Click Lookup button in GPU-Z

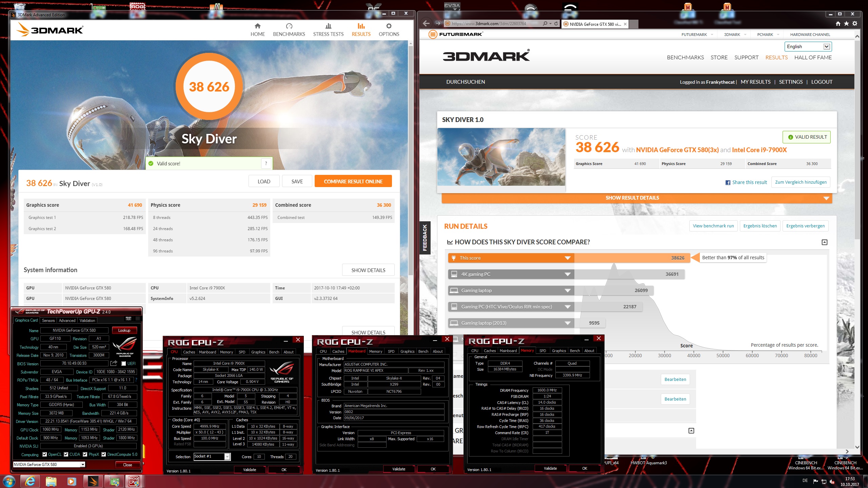[124, 330]
